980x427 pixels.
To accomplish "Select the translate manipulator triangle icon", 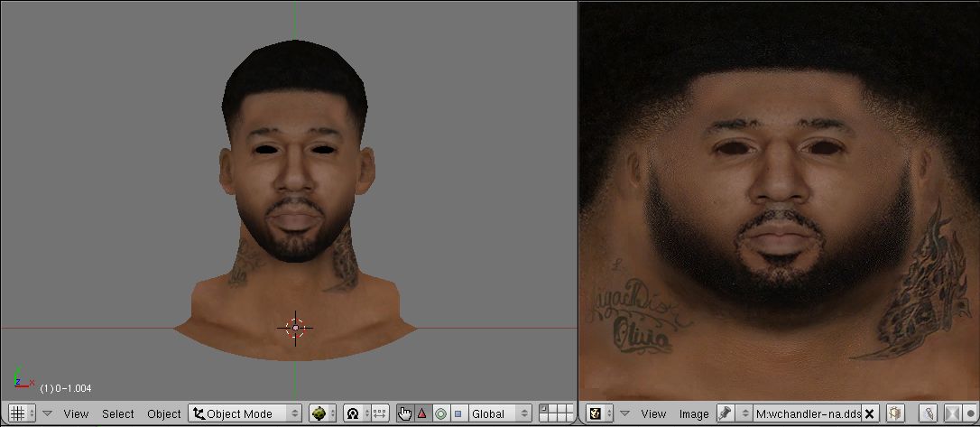I will click(421, 413).
